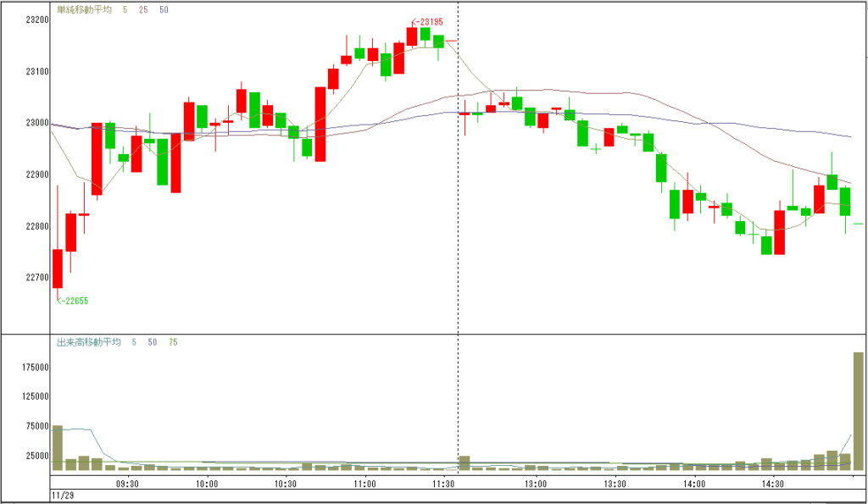The width and height of the screenshot is (868, 504).
Task: Click the 22900 price axis label
Action: (x=37, y=174)
